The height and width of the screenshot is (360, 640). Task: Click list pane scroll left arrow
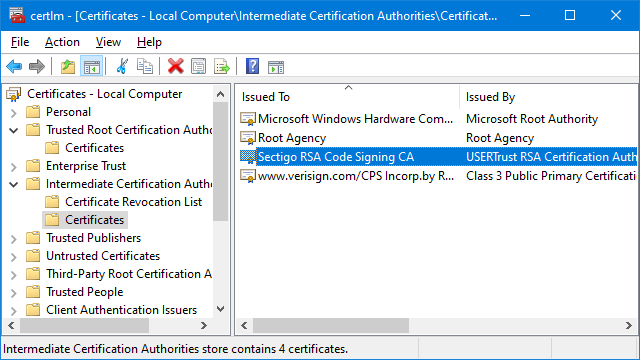[244, 325]
